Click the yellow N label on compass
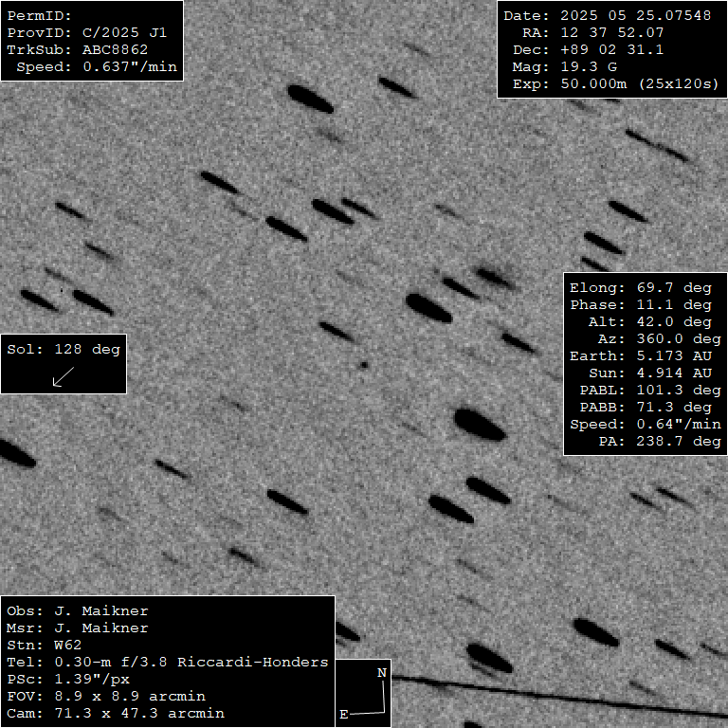The height and width of the screenshot is (728, 728). click(382, 673)
